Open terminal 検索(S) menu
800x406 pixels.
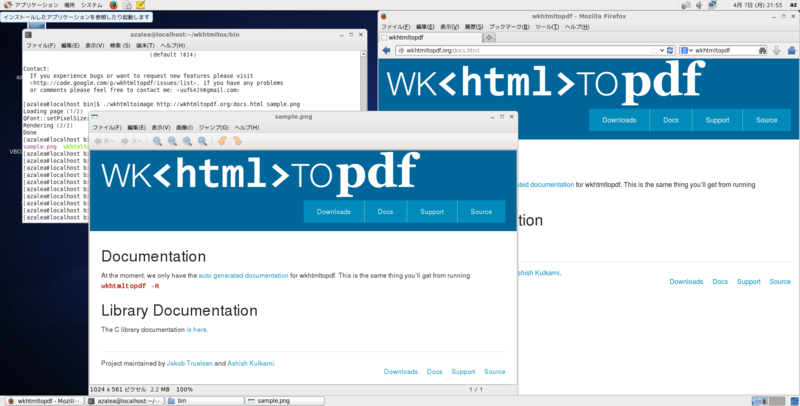[120, 45]
